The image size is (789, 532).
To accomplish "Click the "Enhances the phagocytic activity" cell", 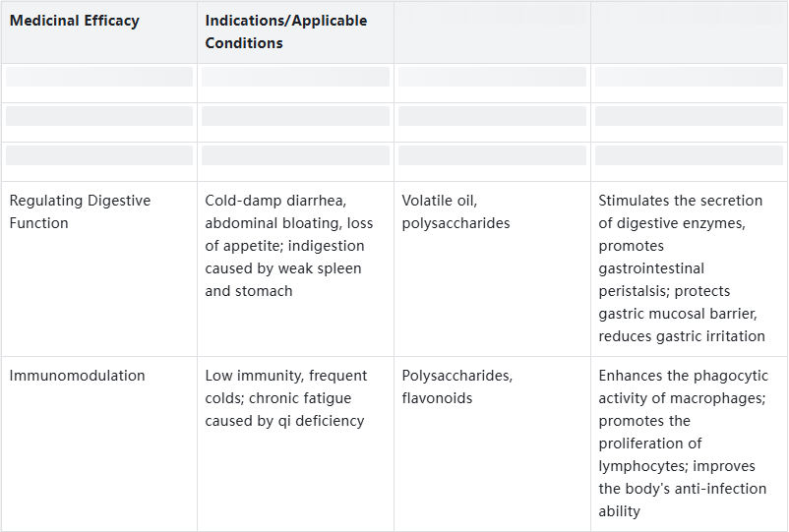I will coord(683,443).
